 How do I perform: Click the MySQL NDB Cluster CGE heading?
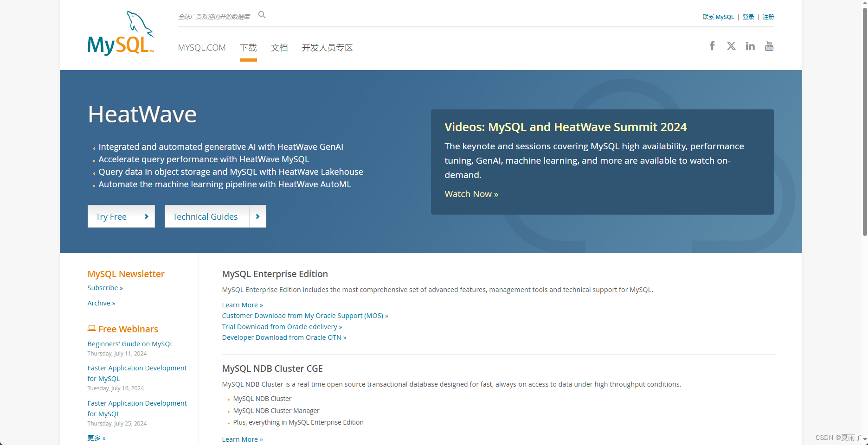[272, 369]
